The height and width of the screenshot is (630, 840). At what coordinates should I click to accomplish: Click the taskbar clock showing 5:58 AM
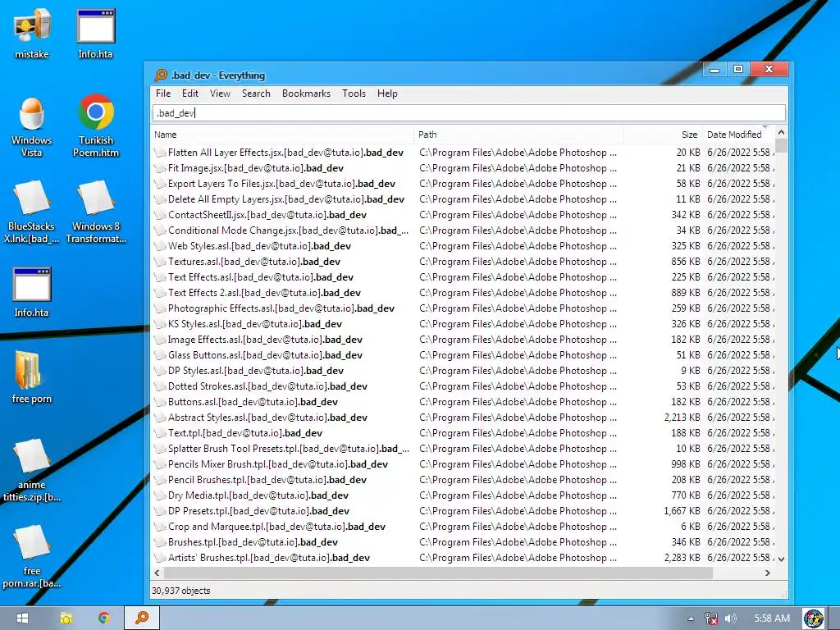point(772,619)
